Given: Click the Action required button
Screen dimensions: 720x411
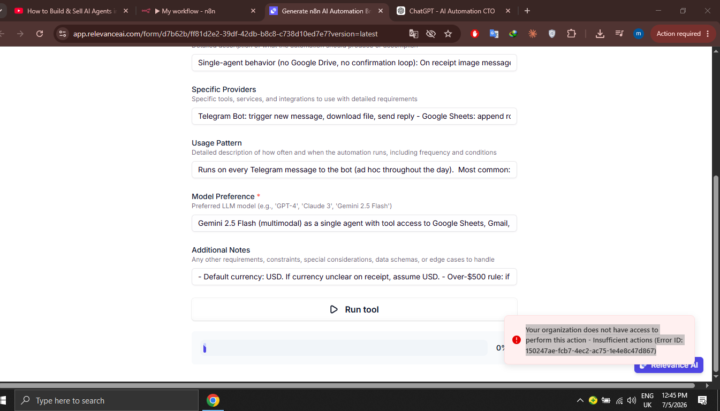Looking at the screenshot, I should [x=682, y=34].
